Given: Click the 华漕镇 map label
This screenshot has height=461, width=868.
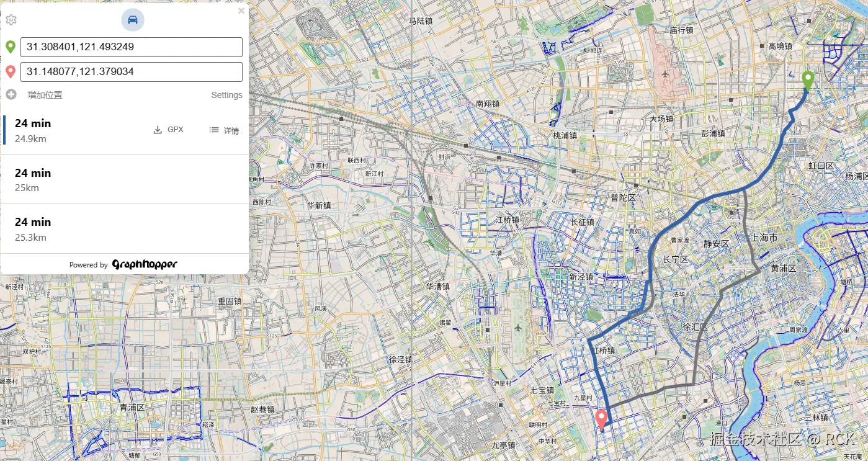Looking at the screenshot, I should click(x=437, y=287).
